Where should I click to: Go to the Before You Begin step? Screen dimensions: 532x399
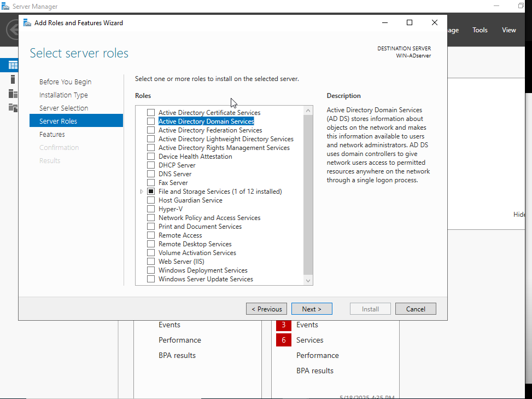coord(65,82)
